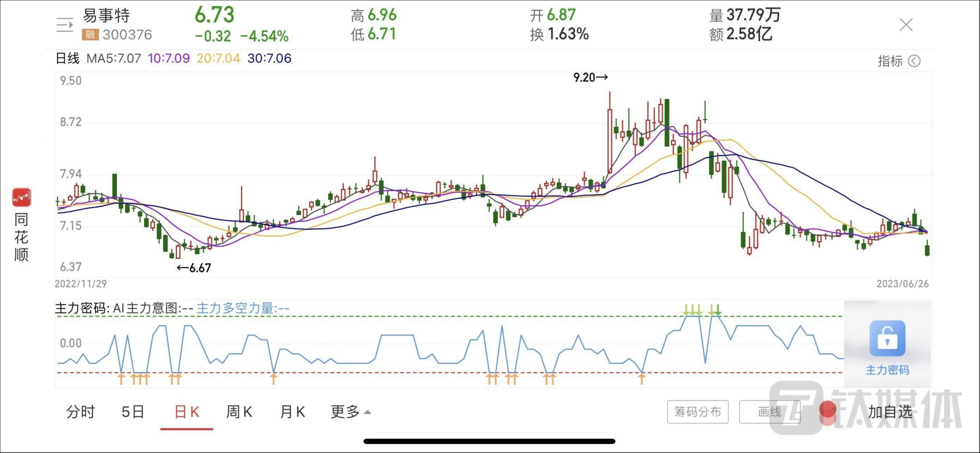Tap the 主力多空力量 indicator label

243,308
